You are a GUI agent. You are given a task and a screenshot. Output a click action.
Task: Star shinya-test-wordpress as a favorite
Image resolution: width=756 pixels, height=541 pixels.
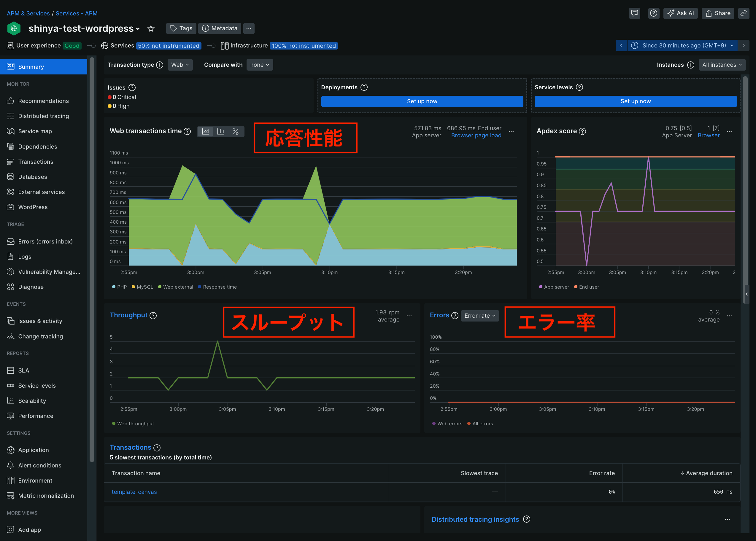click(151, 28)
